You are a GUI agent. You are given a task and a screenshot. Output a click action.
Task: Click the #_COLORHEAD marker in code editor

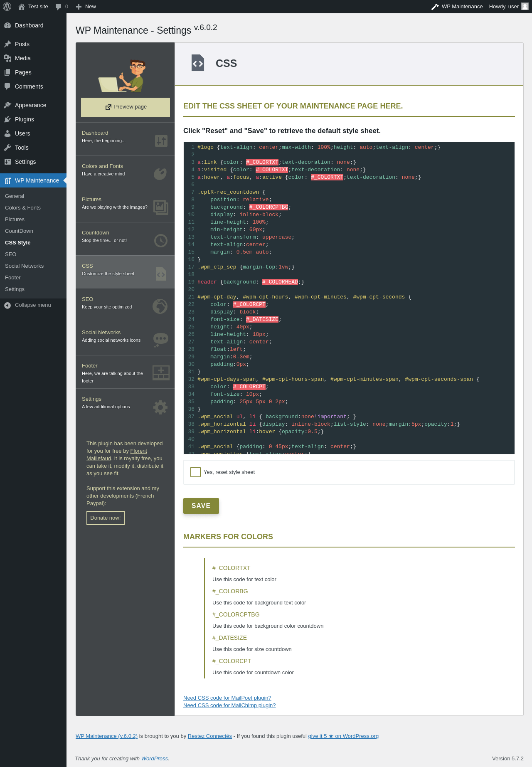click(x=280, y=282)
